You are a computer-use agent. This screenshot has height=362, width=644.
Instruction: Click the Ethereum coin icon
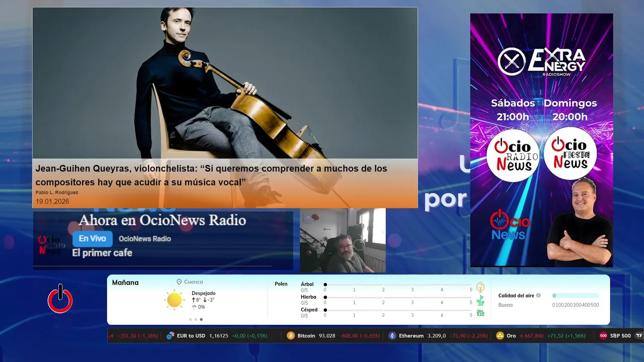pos(392,335)
